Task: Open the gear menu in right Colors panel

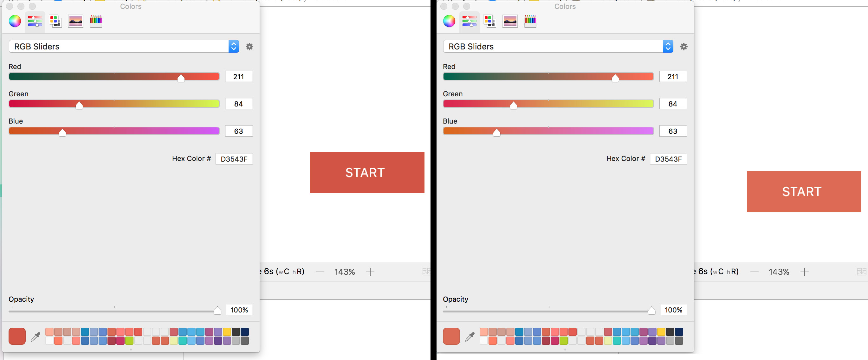Action: (684, 47)
